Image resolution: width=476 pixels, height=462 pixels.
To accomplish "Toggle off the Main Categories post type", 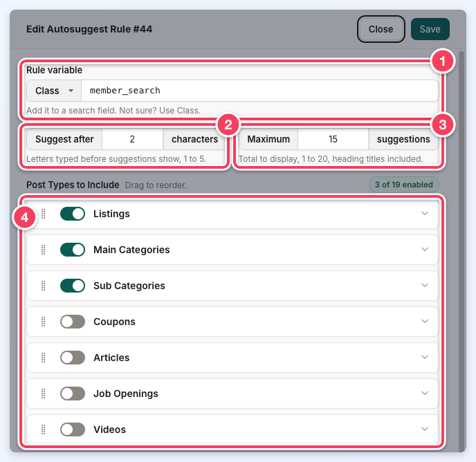I will [x=73, y=250].
